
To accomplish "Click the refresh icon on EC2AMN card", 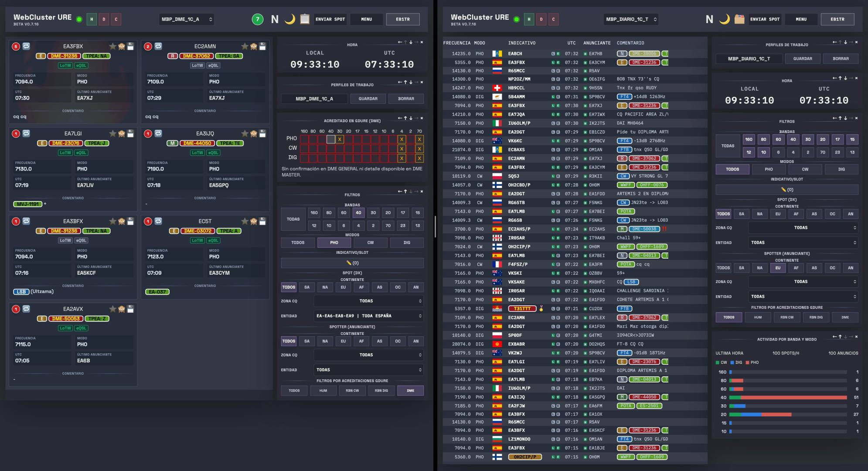I will point(158,46).
